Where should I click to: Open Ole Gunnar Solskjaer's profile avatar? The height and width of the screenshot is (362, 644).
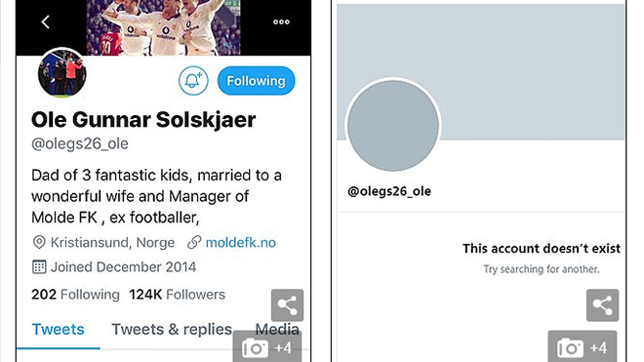62,73
